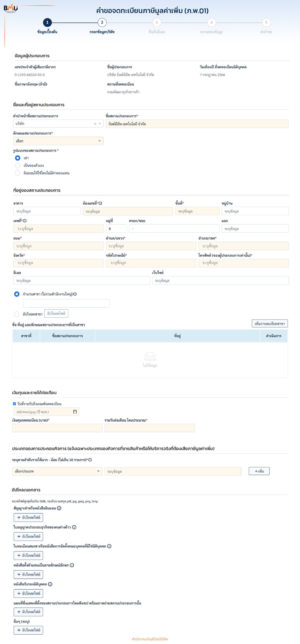Open the เลือกประเภท business type dropdown

[57, 471]
